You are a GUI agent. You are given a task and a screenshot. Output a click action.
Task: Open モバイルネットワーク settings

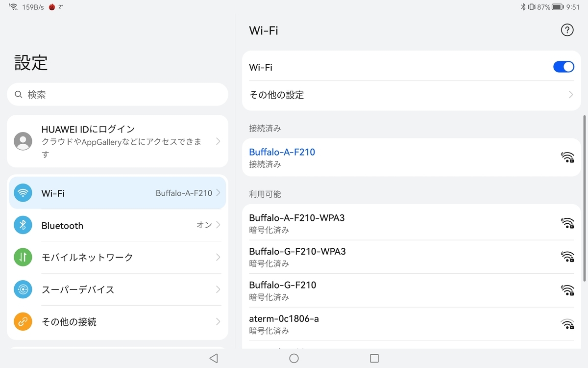[118, 257]
